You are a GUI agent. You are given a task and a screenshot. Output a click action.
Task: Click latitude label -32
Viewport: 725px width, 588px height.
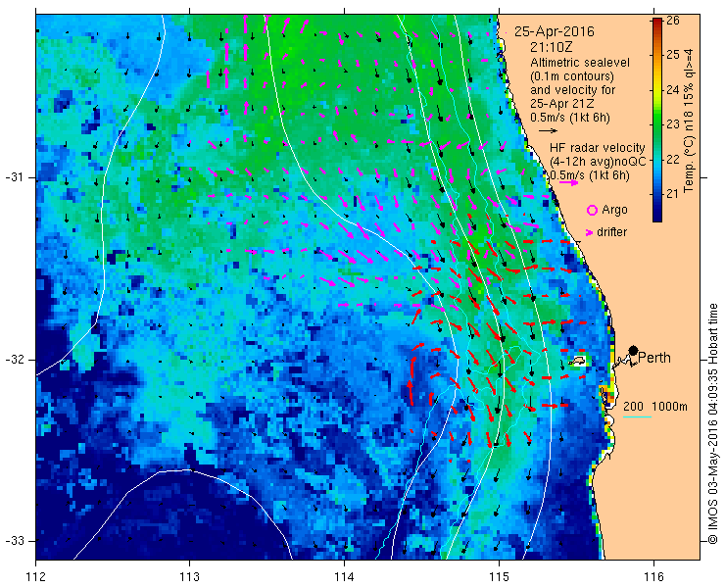point(14,360)
